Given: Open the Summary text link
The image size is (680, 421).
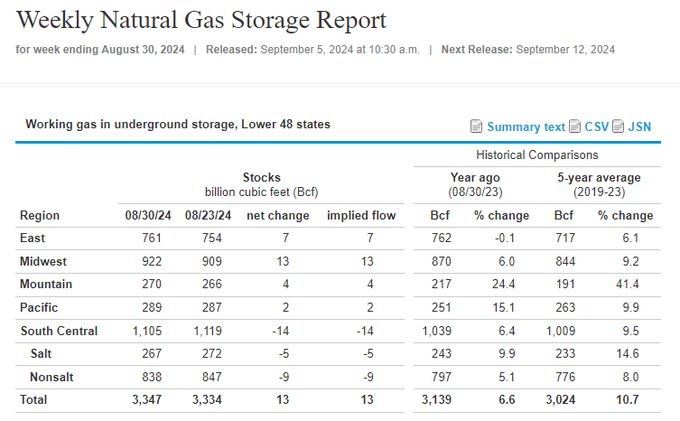Looking at the screenshot, I should (526, 127).
